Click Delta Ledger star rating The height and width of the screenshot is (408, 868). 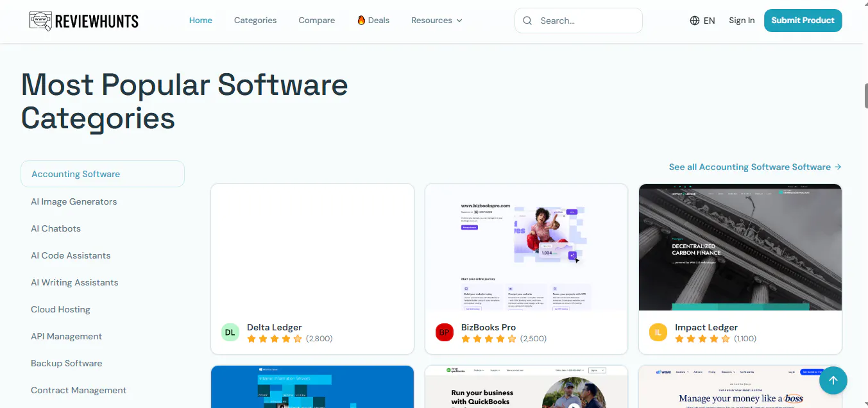275,339
